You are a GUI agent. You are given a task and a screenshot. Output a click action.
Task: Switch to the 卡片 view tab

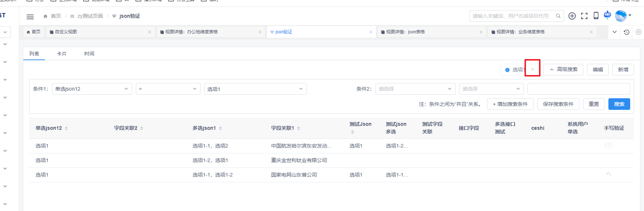(x=62, y=54)
